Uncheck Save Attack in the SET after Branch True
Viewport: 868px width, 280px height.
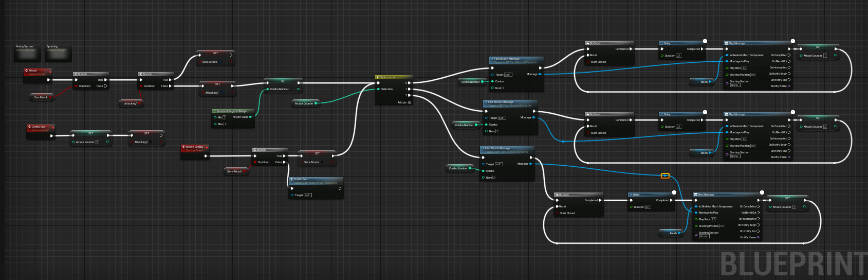tap(220, 62)
